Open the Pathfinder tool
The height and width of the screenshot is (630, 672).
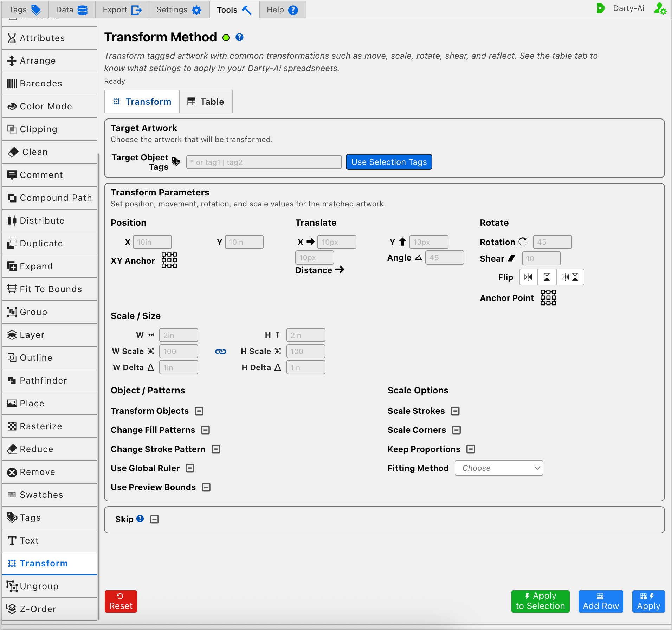tap(50, 381)
